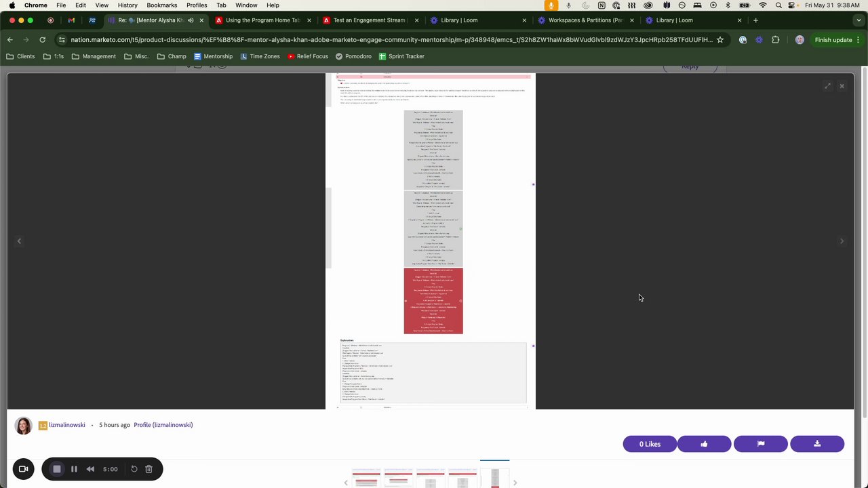The width and height of the screenshot is (868, 488).
Task: Go back in Chrome history
Action: (x=10, y=40)
